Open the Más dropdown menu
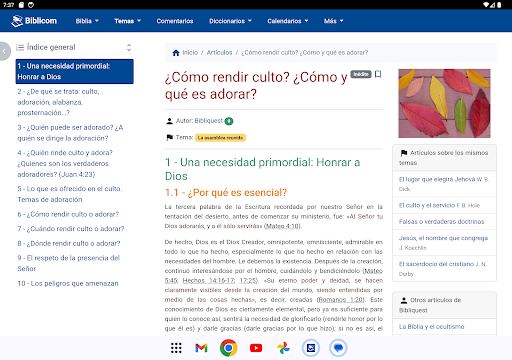The image size is (512, 360). (x=334, y=21)
